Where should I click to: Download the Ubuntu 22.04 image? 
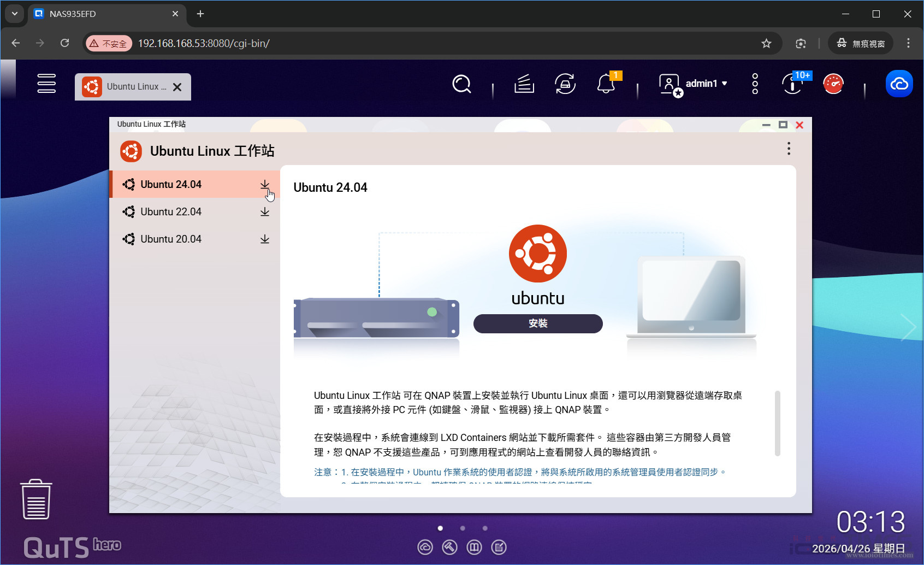(x=265, y=211)
